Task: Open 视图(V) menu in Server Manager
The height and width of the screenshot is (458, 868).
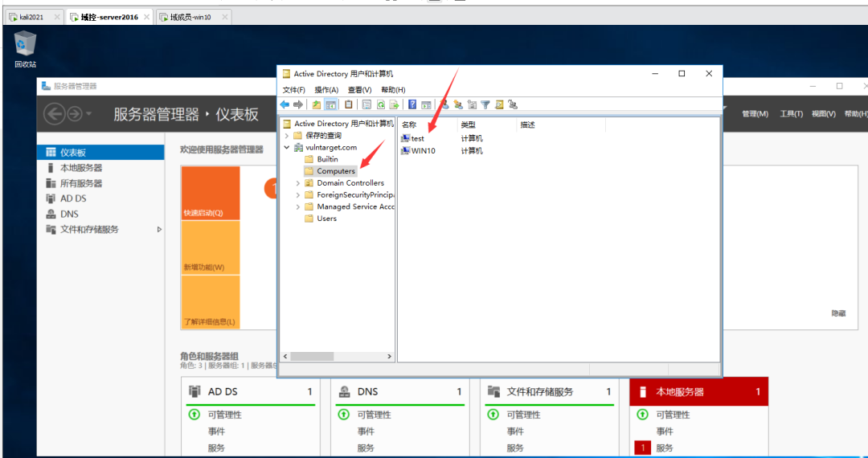Action: [x=823, y=113]
